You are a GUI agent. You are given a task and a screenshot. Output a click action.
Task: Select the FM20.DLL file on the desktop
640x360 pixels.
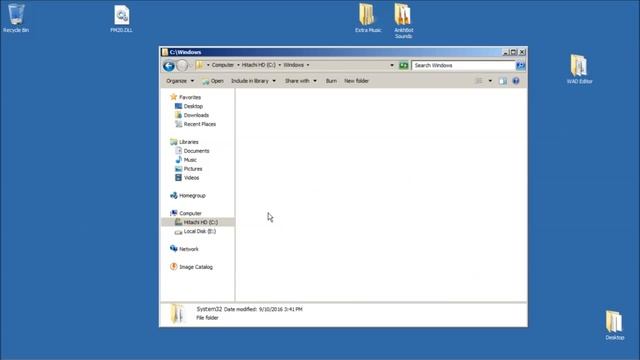(121, 18)
